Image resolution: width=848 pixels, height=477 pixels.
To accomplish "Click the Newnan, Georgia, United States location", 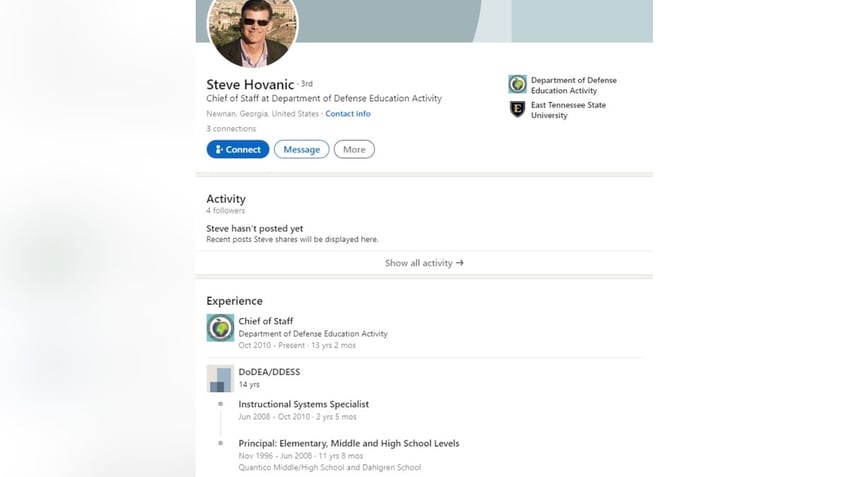I will (x=262, y=114).
